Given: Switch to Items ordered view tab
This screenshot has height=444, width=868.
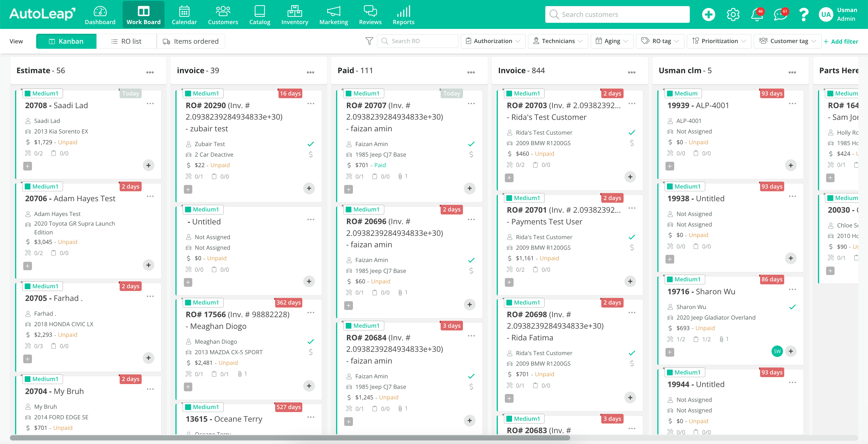Looking at the screenshot, I should [x=191, y=42].
